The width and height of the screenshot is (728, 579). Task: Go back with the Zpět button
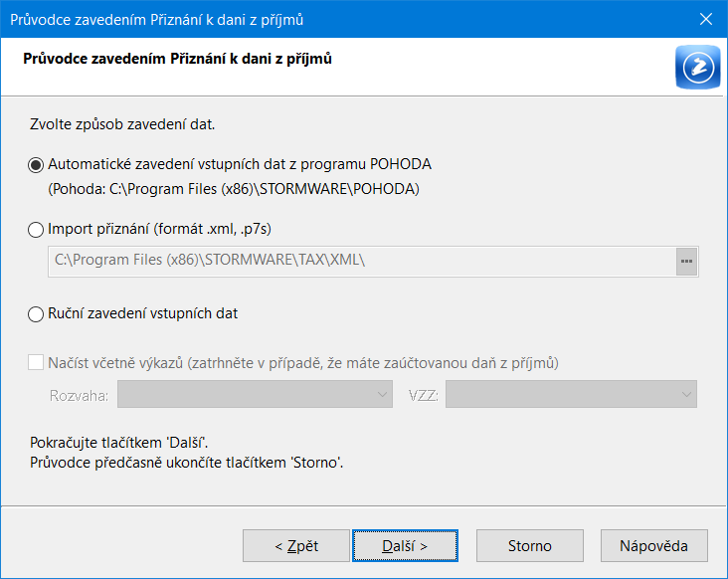tap(296, 545)
